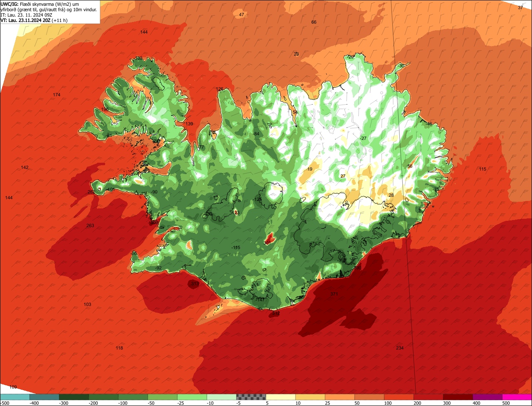Click the 174 value off the Westfjords
Image resolution: width=532 pixels, height=406 pixels.
(57, 95)
